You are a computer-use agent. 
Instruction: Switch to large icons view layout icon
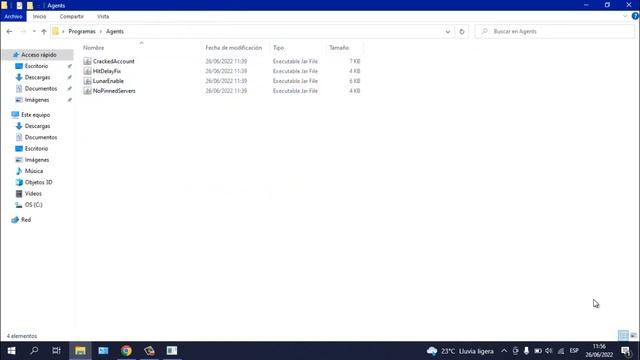pos(633,336)
